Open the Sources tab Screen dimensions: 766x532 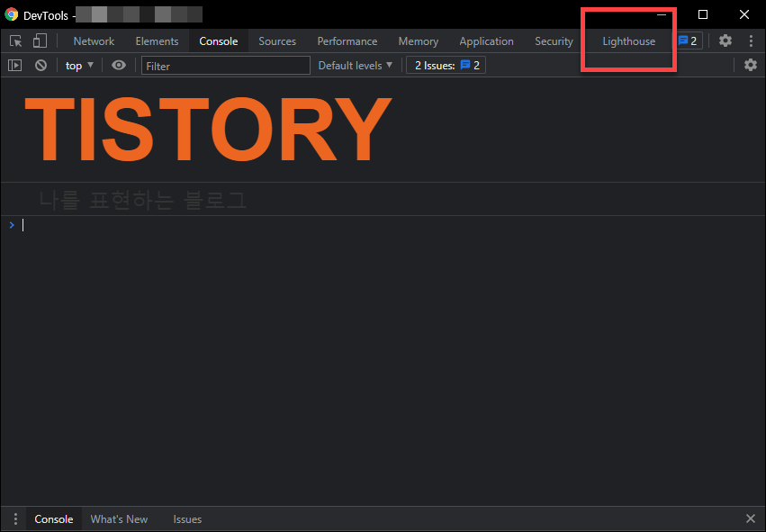[x=277, y=41]
